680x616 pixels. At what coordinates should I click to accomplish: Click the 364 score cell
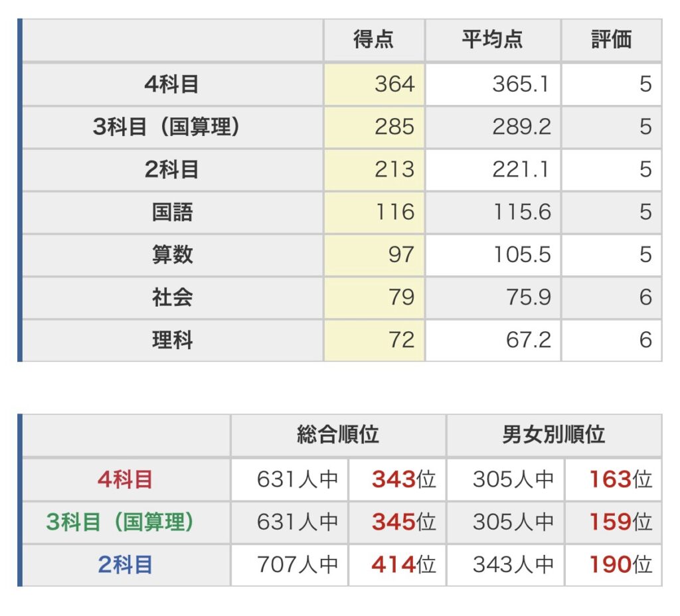pyautogui.click(x=394, y=84)
